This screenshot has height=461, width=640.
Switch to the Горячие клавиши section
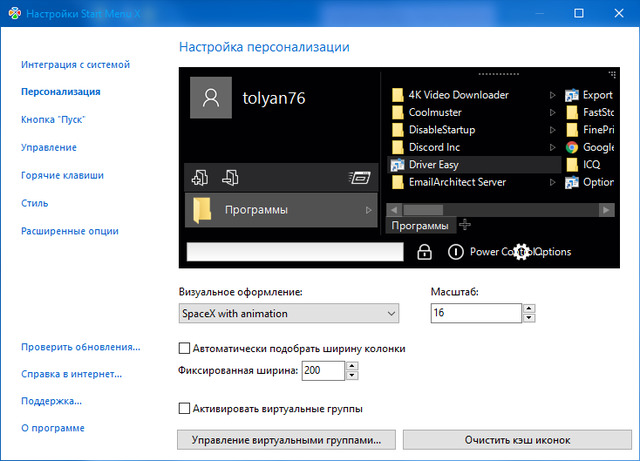pyautogui.click(x=62, y=175)
